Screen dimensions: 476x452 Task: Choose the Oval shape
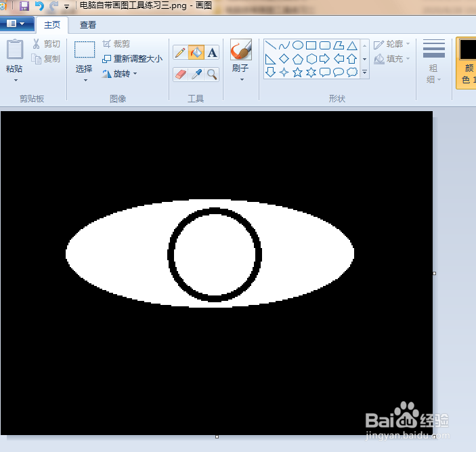coord(298,45)
